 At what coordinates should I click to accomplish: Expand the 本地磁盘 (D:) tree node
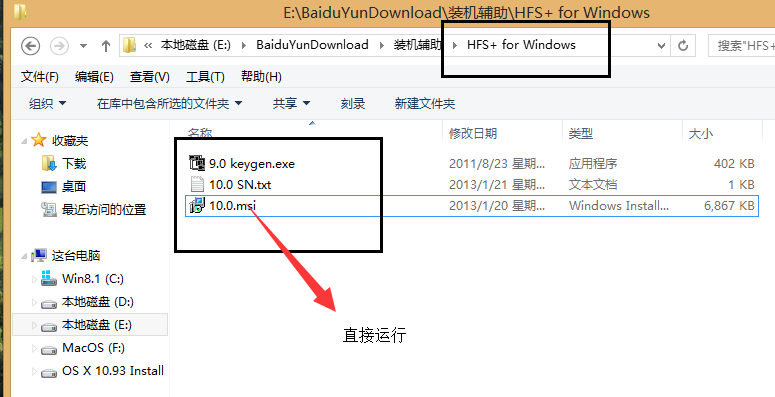34,303
